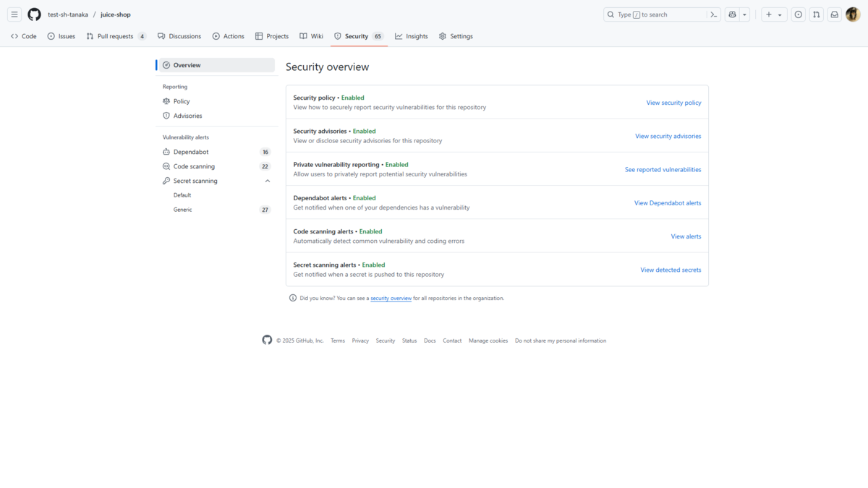The width and height of the screenshot is (868, 488).
Task: Open the Copilot chat icon
Action: click(x=732, y=14)
